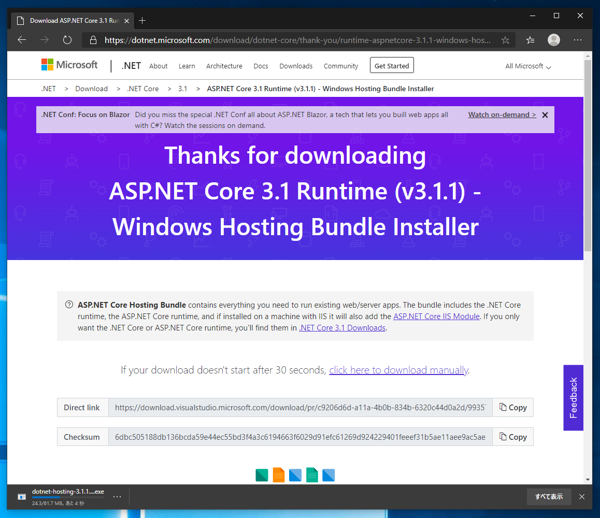
Task: Click the question mark info icon
Action: pyautogui.click(x=69, y=305)
